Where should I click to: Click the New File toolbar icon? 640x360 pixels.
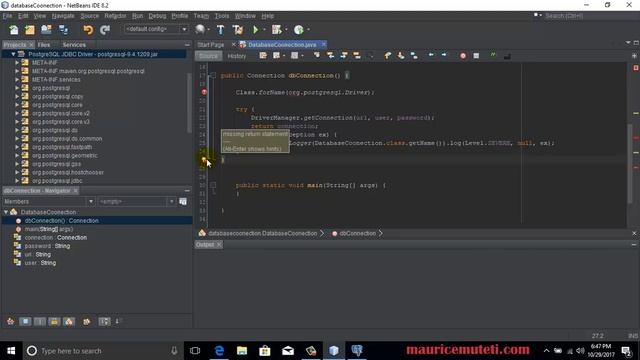(13, 30)
